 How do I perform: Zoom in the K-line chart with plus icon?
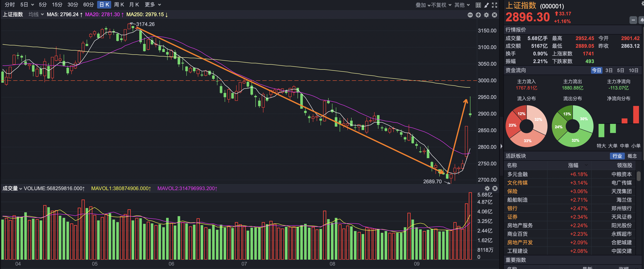(x=478, y=15)
